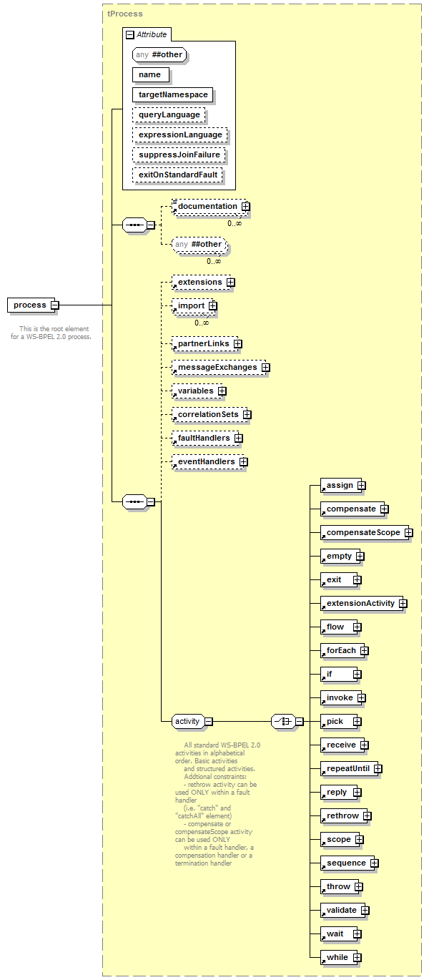
Task: Expand the compensateScope element
Action: pyautogui.click(x=408, y=533)
